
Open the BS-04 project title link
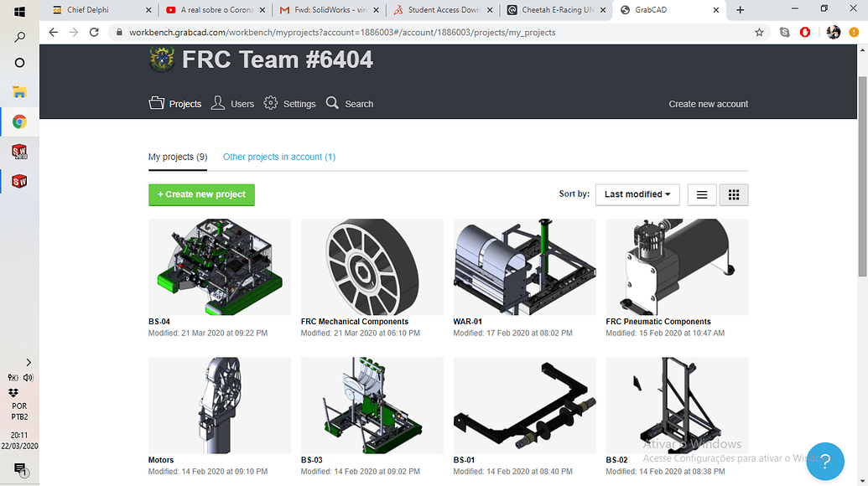tap(159, 322)
